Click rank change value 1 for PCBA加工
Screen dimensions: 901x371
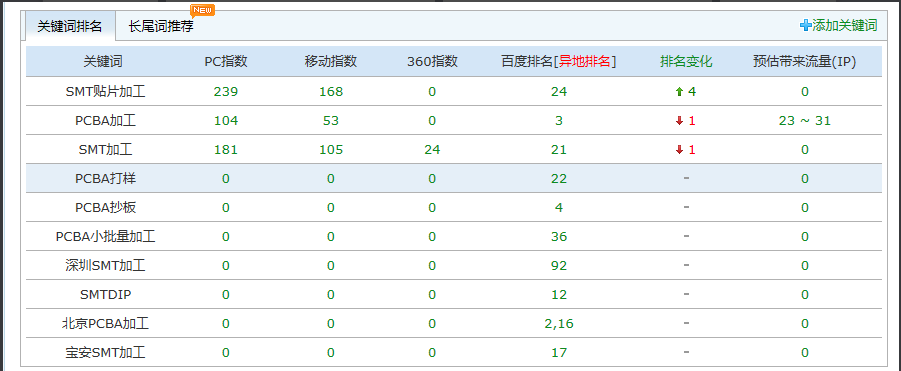click(x=692, y=121)
